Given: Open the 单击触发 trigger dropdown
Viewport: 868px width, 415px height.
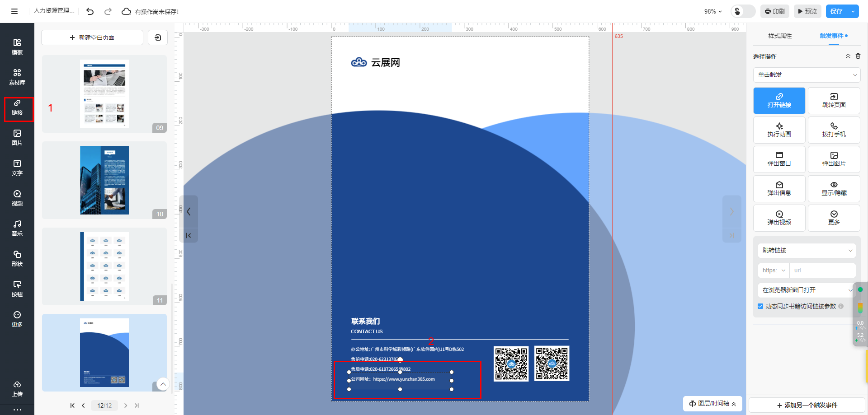Looking at the screenshot, I should point(807,75).
